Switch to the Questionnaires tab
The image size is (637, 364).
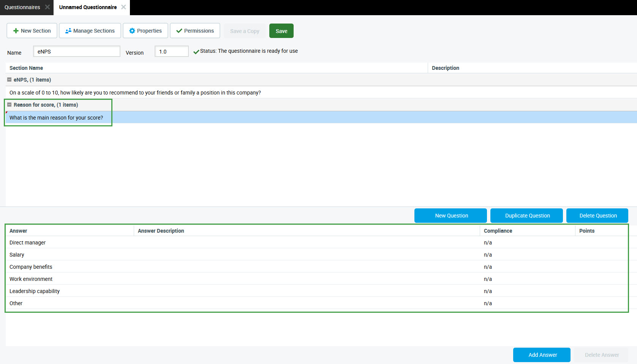pos(22,7)
